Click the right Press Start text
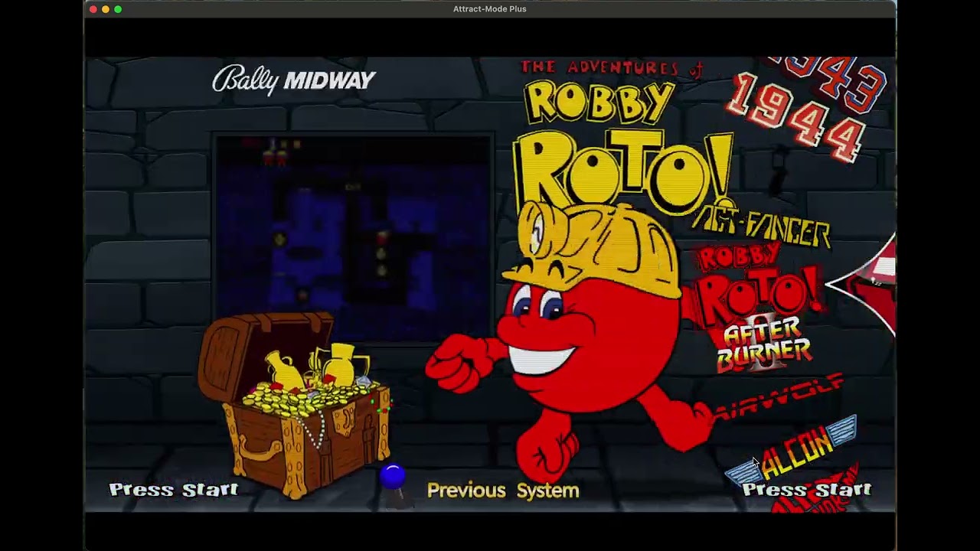 (806, 490)
